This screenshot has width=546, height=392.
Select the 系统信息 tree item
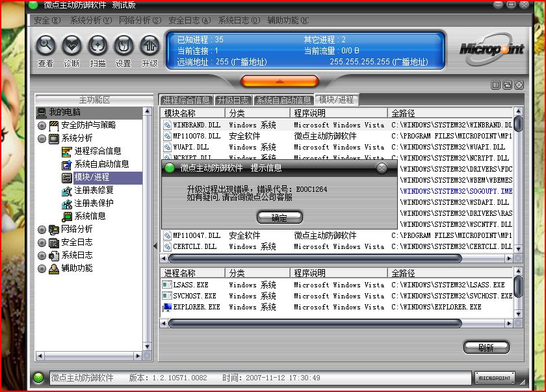(90, 216)
